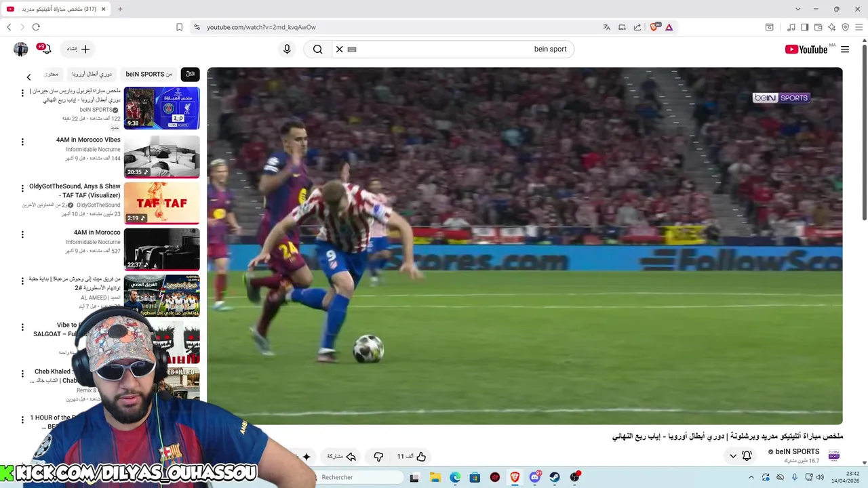This screenshot has width=868, height=488.
Task: Open the Leo AI sparkle icon
Action: click(831, 27)
